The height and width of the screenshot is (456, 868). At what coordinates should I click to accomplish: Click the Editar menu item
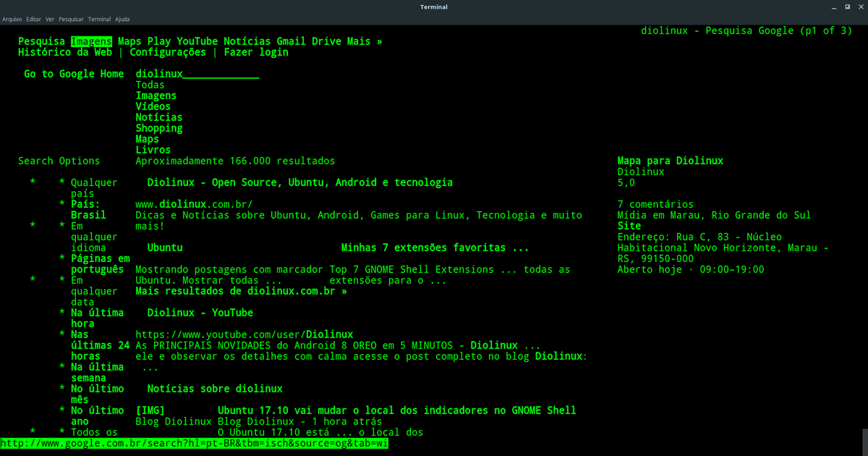click(x=33, y=19)
